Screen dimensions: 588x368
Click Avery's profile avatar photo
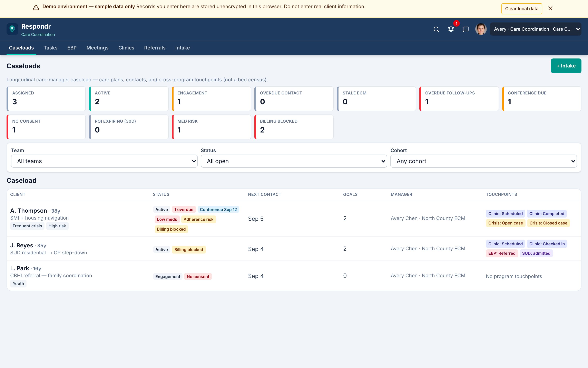pyautogui.click(x=481, y=29)
